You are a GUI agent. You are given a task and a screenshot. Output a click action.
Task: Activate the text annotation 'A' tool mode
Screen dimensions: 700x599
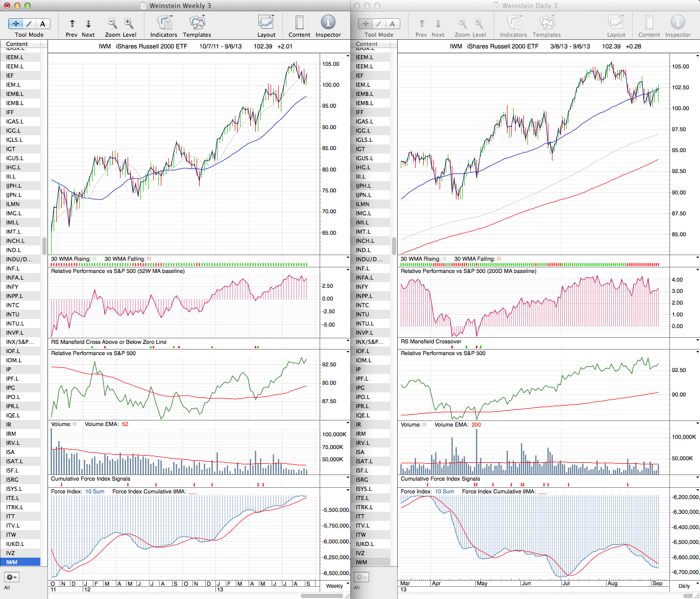click(x=42, y=24)
